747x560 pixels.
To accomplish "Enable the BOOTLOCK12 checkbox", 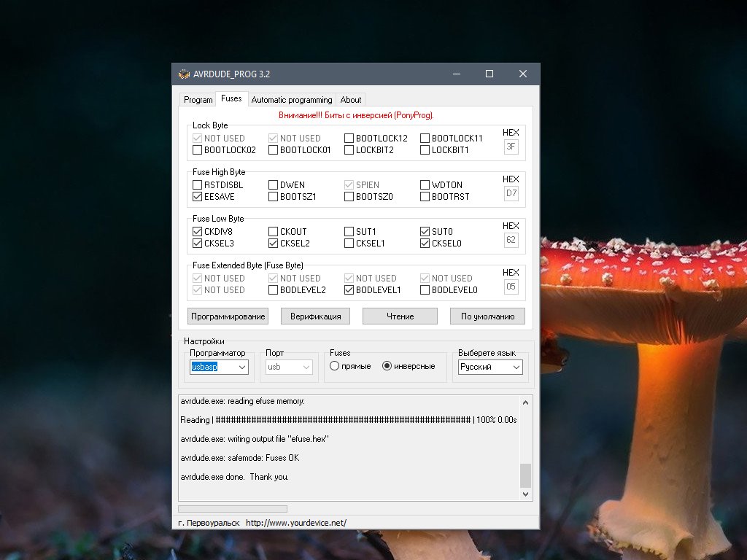I will point(349,139).
